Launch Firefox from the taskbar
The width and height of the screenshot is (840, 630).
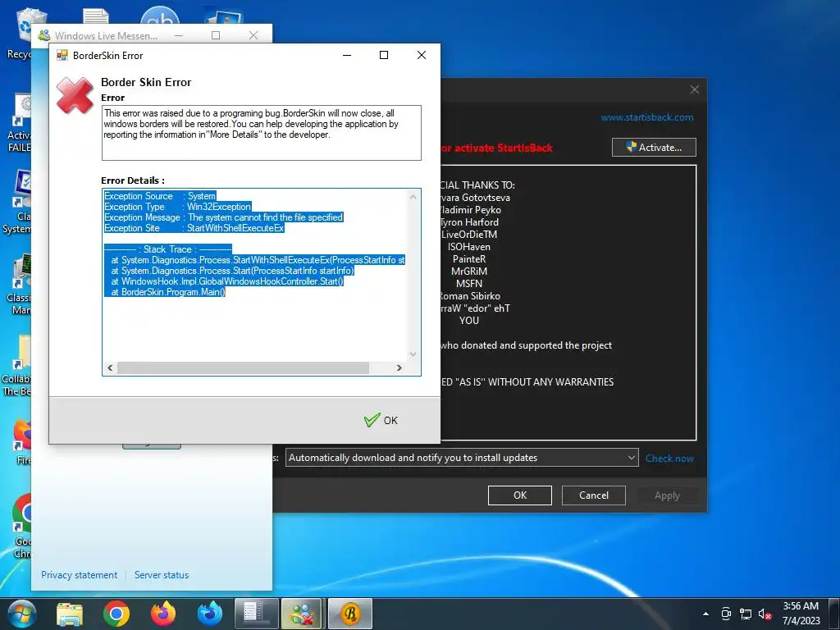tap(163, 614)
